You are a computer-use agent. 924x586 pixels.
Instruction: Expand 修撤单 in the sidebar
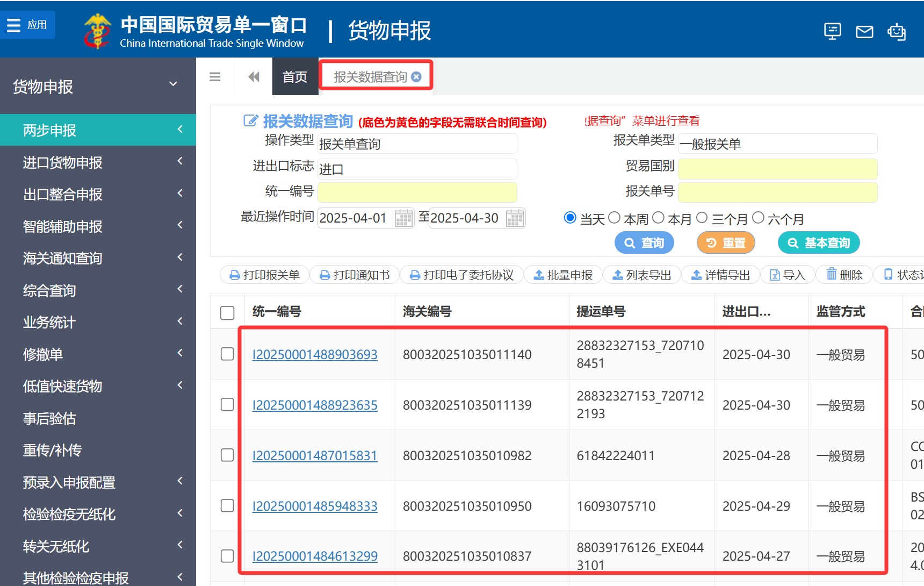coord(98,354)
